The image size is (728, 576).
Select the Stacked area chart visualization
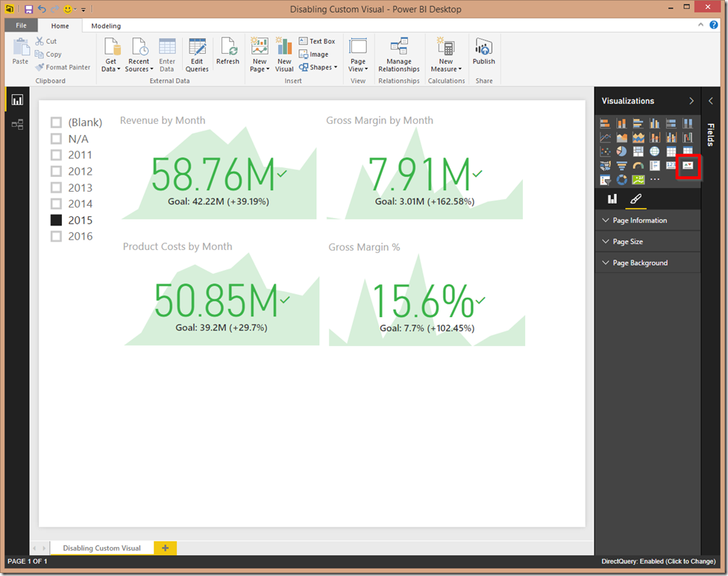(x=638, y=137)
